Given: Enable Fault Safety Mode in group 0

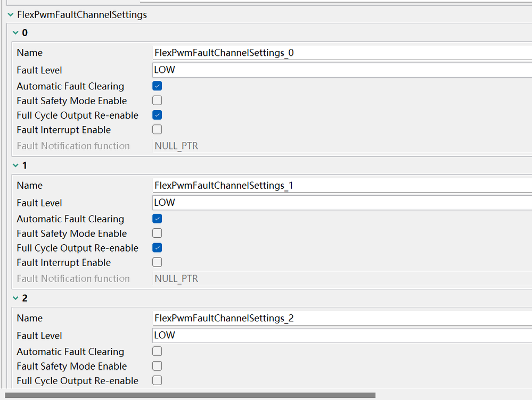Looking at the screenshot, I should (x=157, y=101).
